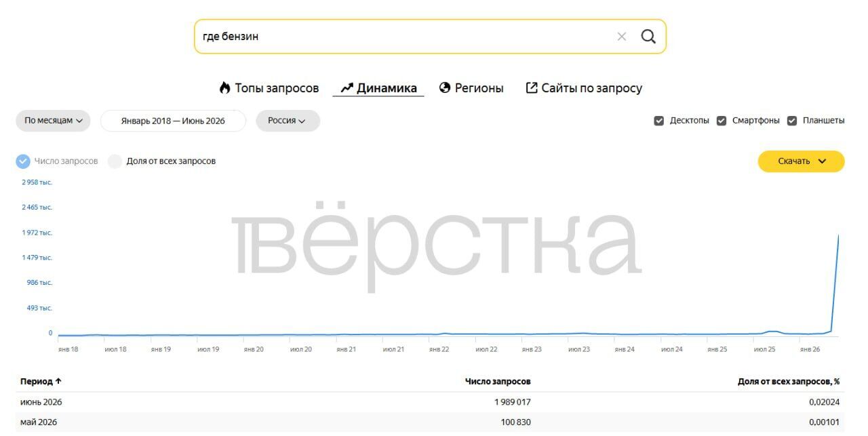This screenshot has width=868, height=436.
Task: Expand the Россия region dropdown
Action: (288, 121)
